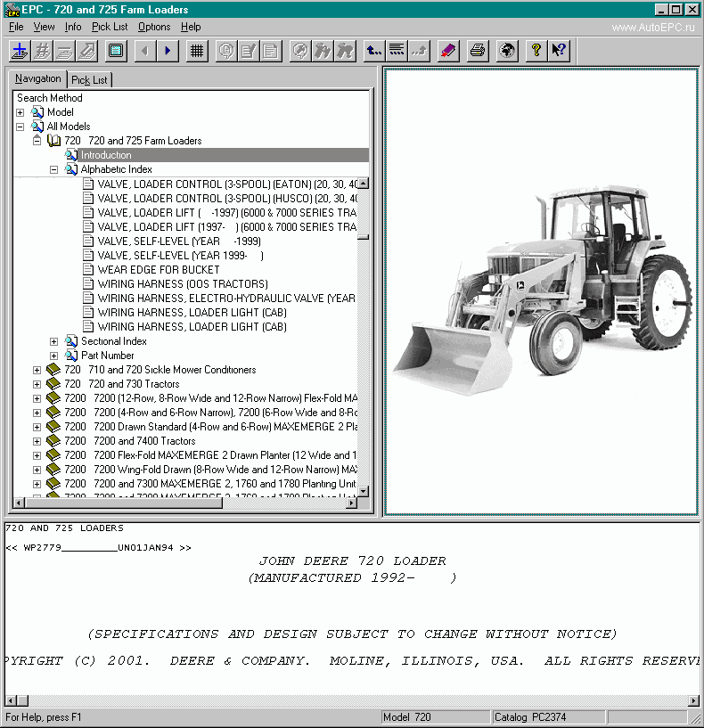
Task: Click the page icon beside WEAR EDGE FOR BUCKET
Action: point(87,269)
